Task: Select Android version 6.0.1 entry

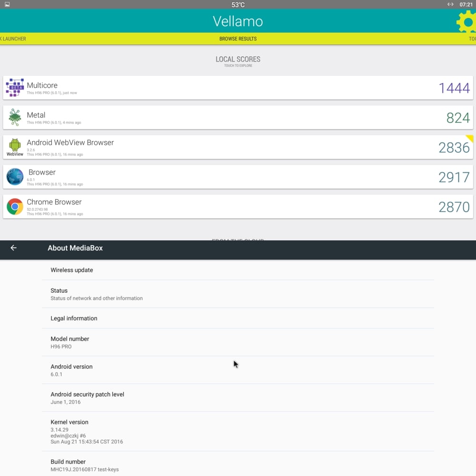Action: pos(238,370)
